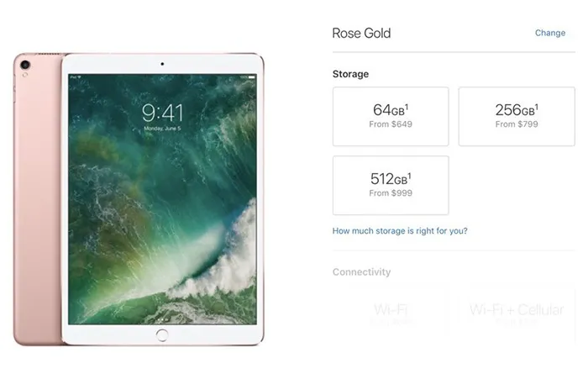Click the 'From $649' price text
Viewport: 588px width, 374px height.
coord(391,124)
